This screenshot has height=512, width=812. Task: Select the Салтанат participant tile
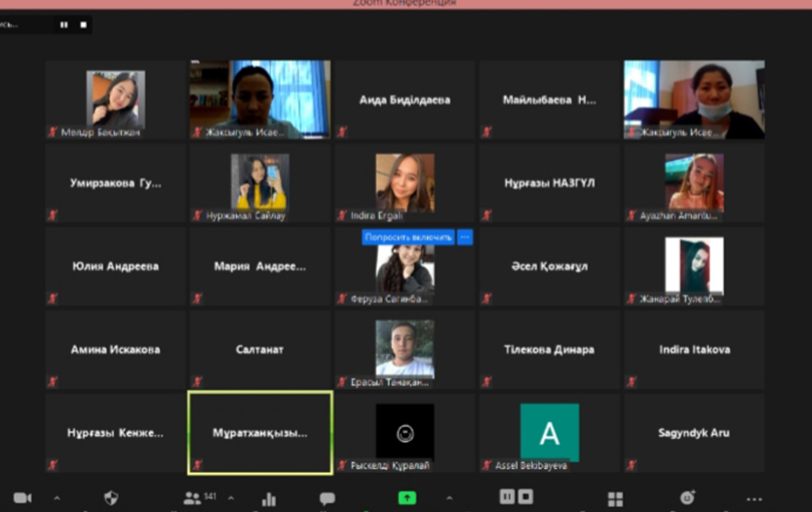pos(260,350)
